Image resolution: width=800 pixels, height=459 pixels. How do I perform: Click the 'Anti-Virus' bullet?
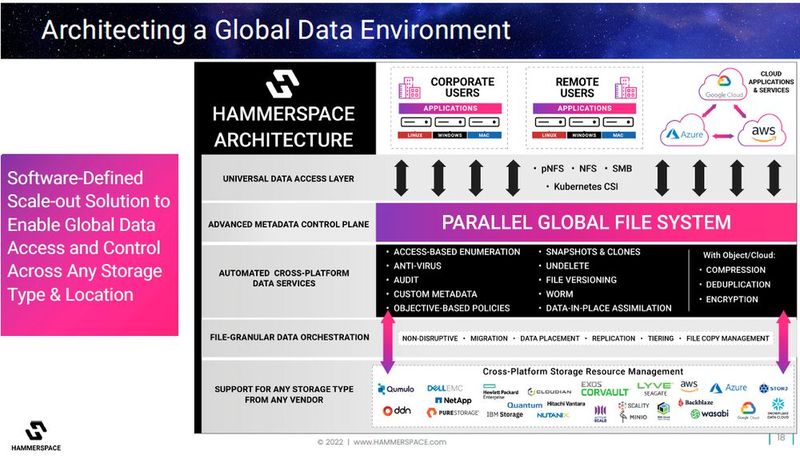417,266
